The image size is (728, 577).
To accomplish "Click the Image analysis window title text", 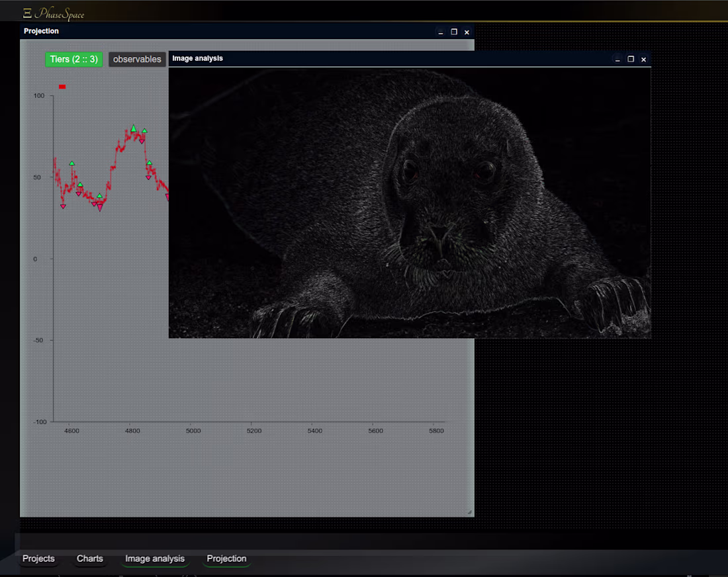I will pyautogui.click(x=197, y=58).
